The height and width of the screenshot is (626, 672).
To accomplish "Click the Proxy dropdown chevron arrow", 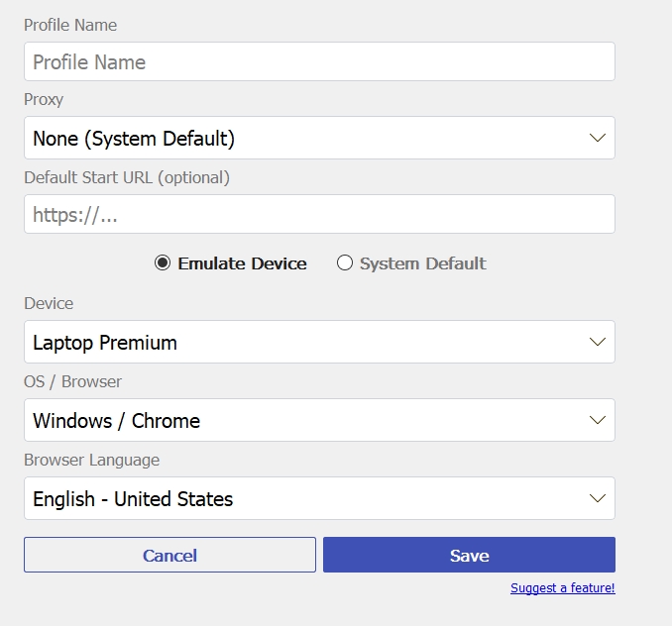I will pyautogui.click(x=597, y=138).
